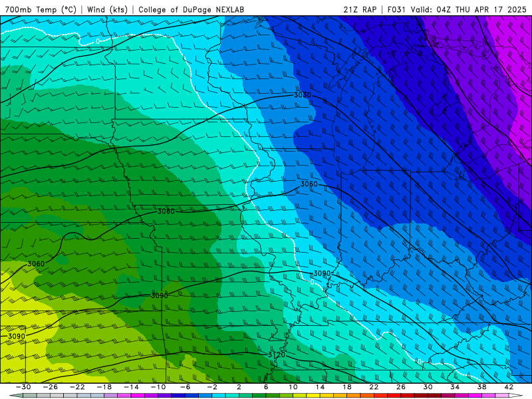Click the "Valid: 04Z THU APR 17 2025" text

[469, 9]
